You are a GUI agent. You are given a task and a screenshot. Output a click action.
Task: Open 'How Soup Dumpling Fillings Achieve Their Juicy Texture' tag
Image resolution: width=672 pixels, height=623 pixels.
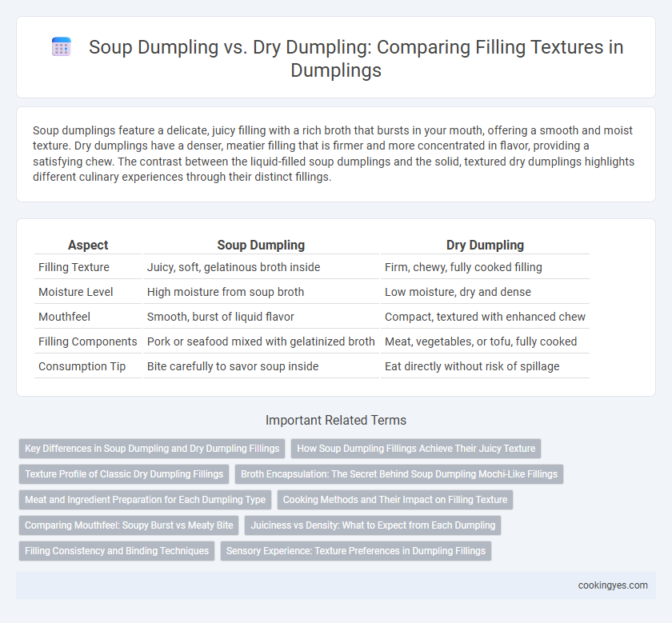click(x=416, y=449)
